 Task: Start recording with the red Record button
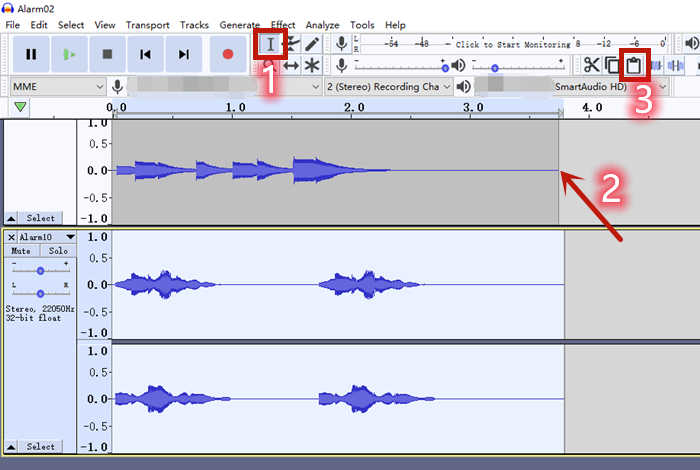pyautogui.click(x=228, y=54)
